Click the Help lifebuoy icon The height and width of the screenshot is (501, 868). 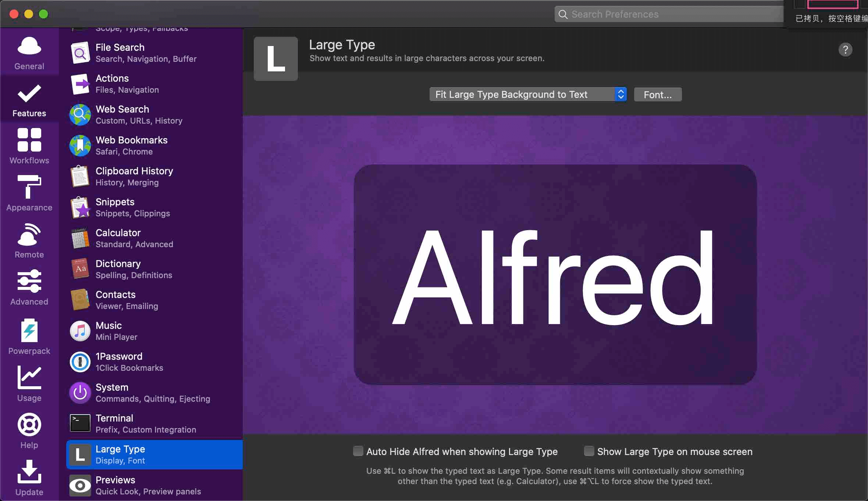tap(29, 424)
